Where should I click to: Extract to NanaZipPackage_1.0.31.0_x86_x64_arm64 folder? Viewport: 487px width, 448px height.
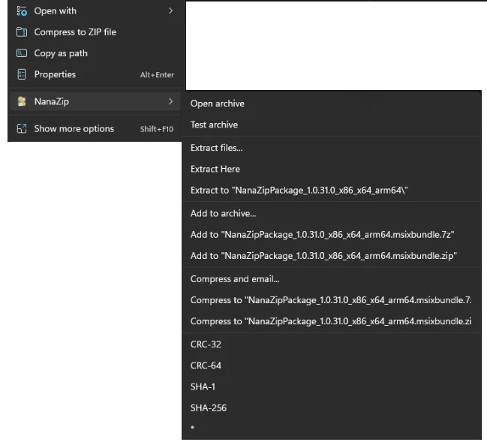[332, 190]
